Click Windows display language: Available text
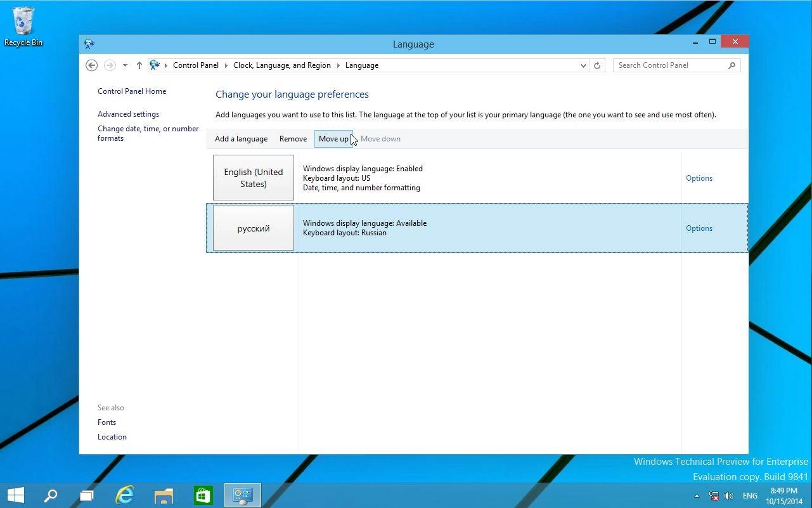 tap(364, 223)
